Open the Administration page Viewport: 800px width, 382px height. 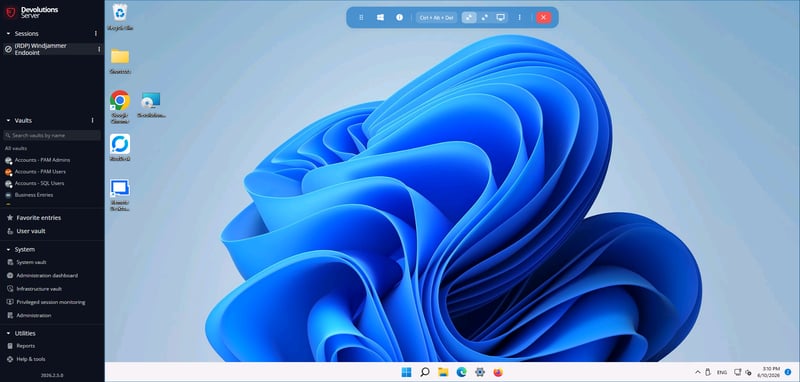click(x=29, y=315)
